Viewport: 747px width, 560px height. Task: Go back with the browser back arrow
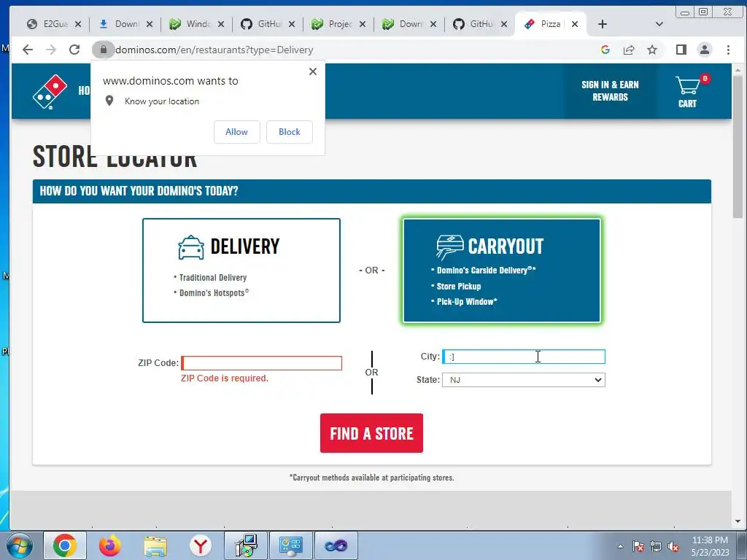(x=28, y=50)
